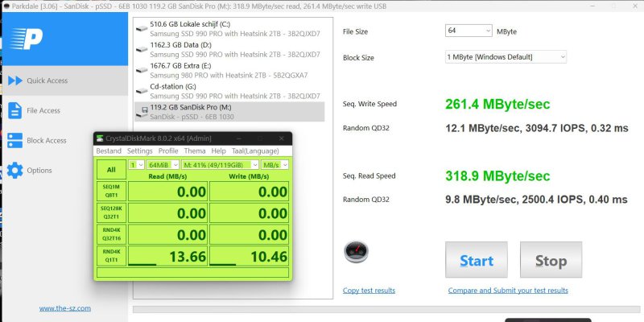Click 261.4 MByte/sec write speed value

click(497, 104)
